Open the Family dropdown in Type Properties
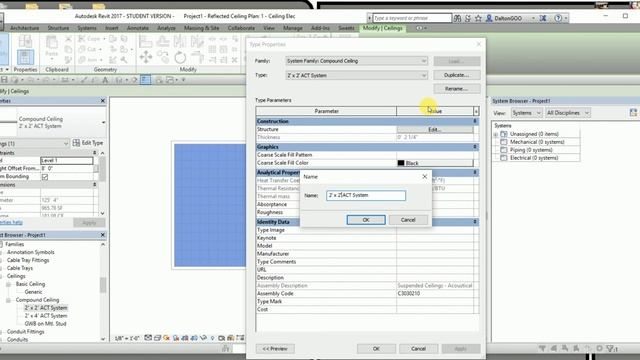640x360 pixels. 356,61
